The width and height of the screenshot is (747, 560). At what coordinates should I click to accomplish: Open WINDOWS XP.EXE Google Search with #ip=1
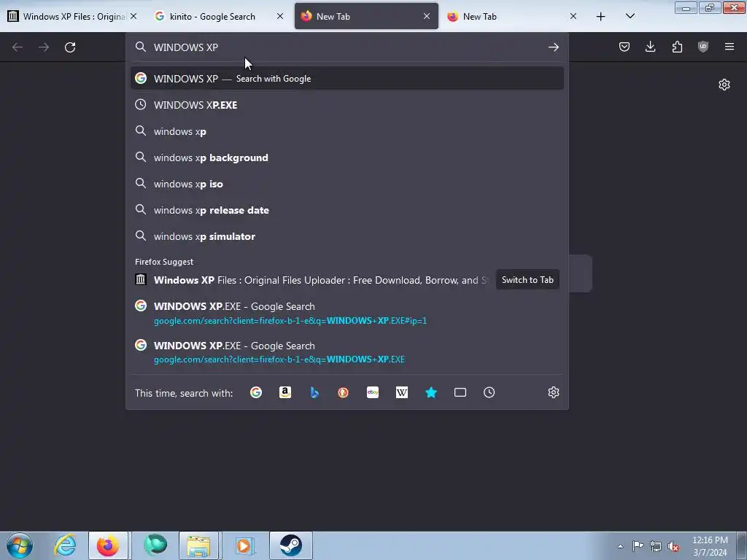coord(347,313)
